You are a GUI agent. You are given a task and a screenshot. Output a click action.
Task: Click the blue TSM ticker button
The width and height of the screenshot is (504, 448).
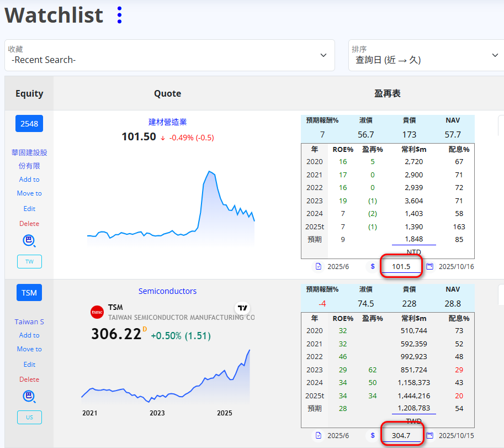29,293
